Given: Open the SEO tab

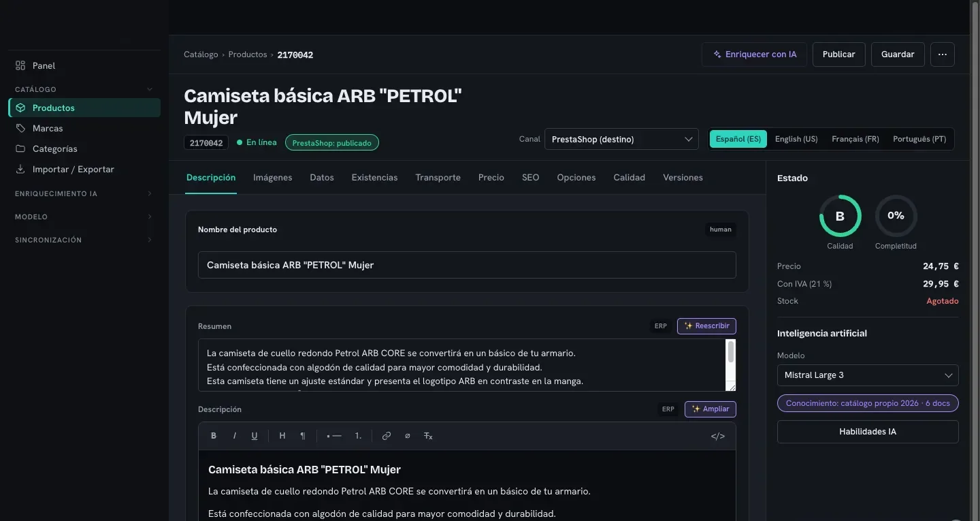Looking at the screenshot, I should click(x=530, y=177).
